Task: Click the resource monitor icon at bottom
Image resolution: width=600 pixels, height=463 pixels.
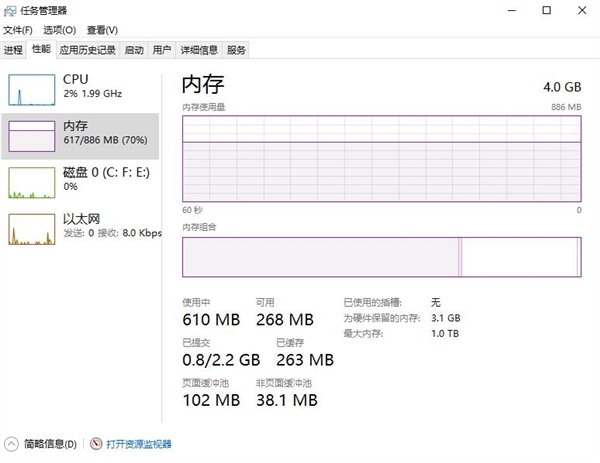Action: pos(96,444)
